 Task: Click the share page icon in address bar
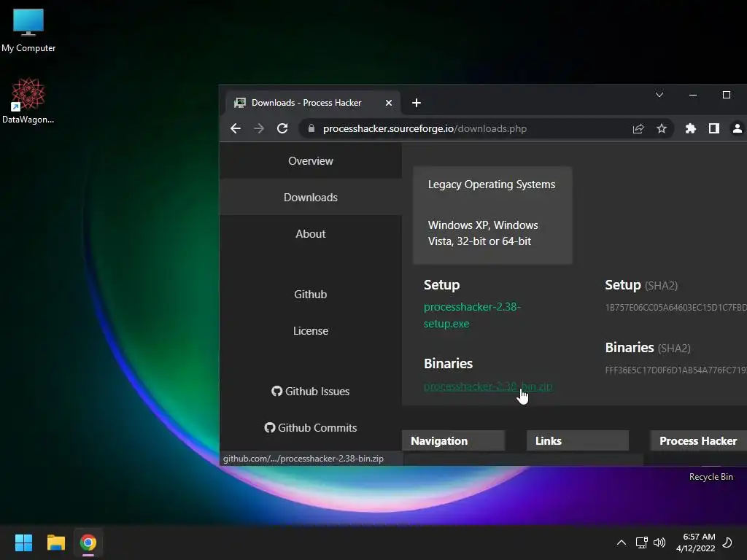(x=638, y=128)
